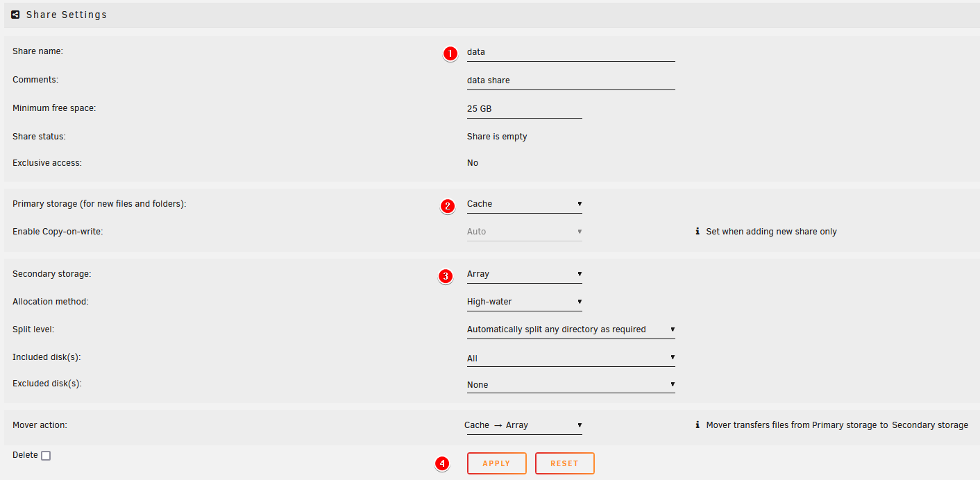The image size is (980, 480).
Task: Click the red step 2 marker
Action: (448, 206)
